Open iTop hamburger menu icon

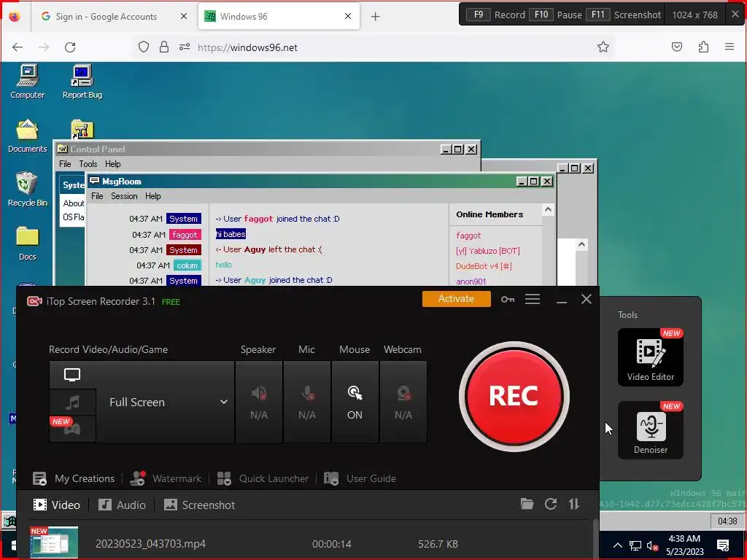(532, 299)
